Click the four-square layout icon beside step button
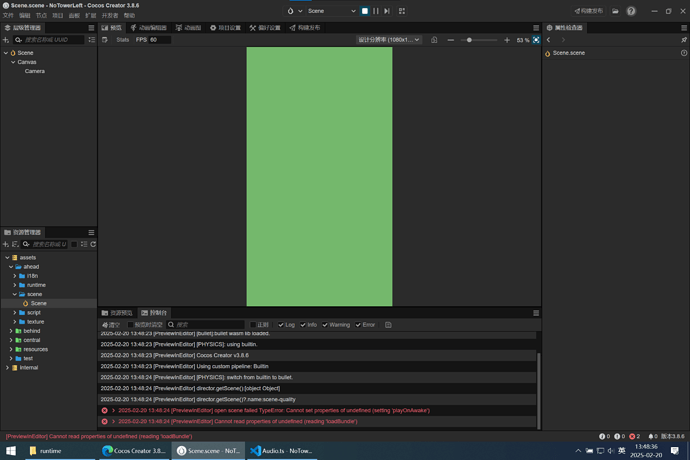690x460 pixels. [x=402, y=11]
